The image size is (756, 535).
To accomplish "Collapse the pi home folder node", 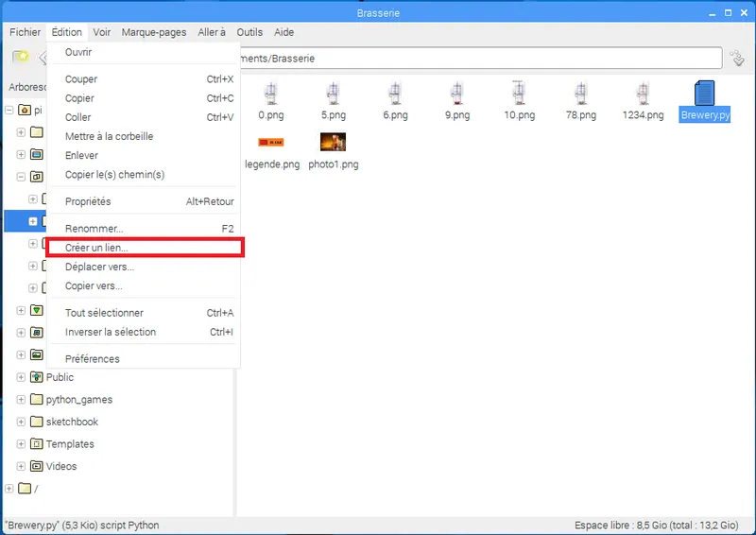I will coord(9,110).
